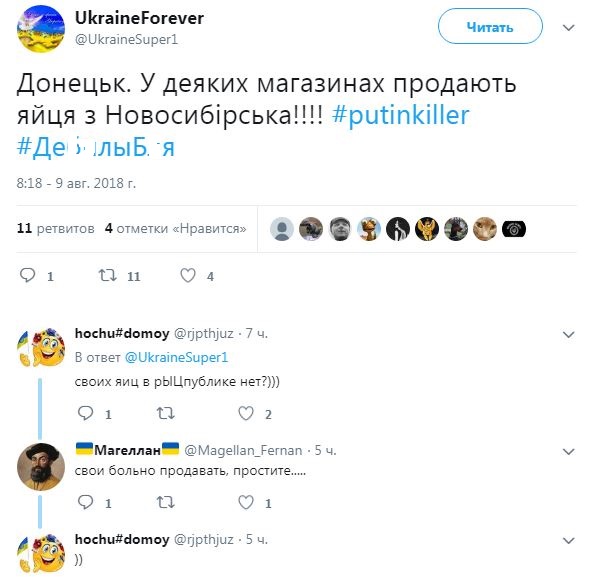The width and height of the screenshot is (594, 577).
Task: Retweet the first hochu#domoy reply
Action: [x=166, y=413]
